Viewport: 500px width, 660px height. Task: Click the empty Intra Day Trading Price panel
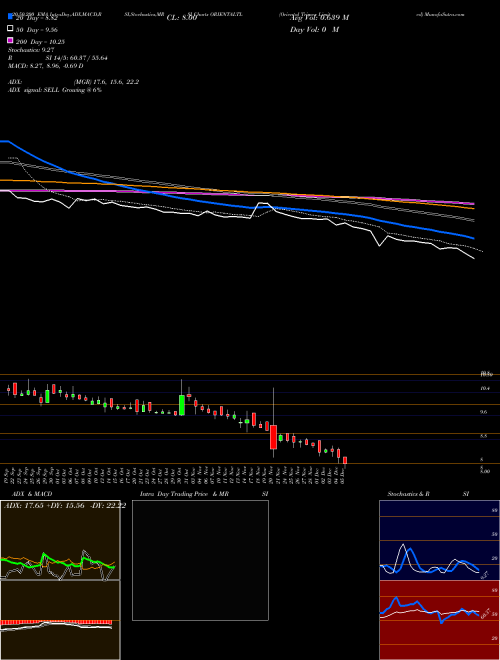pyautogui.click(x=200, y=560)
